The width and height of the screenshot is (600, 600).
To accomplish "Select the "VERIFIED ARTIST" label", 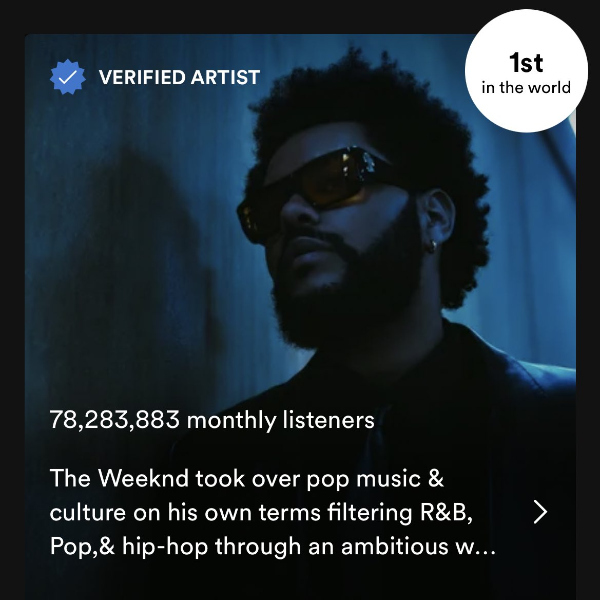I will 179,77.
